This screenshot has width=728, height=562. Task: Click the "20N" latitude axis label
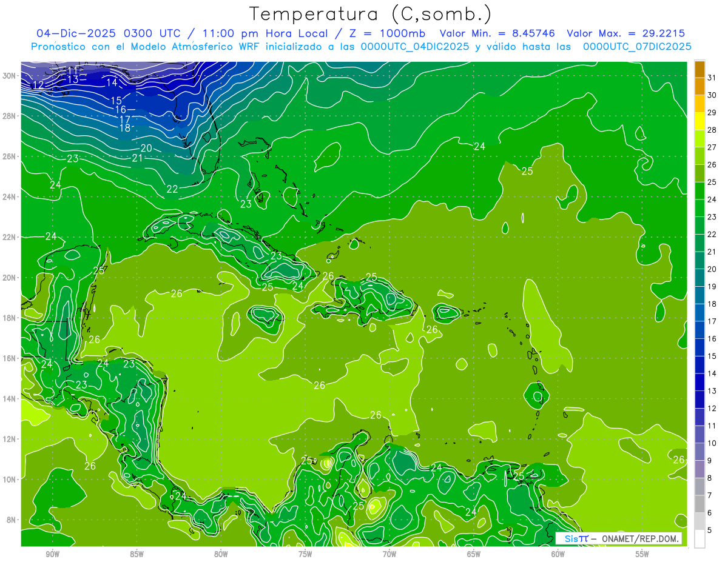[8, 278]
